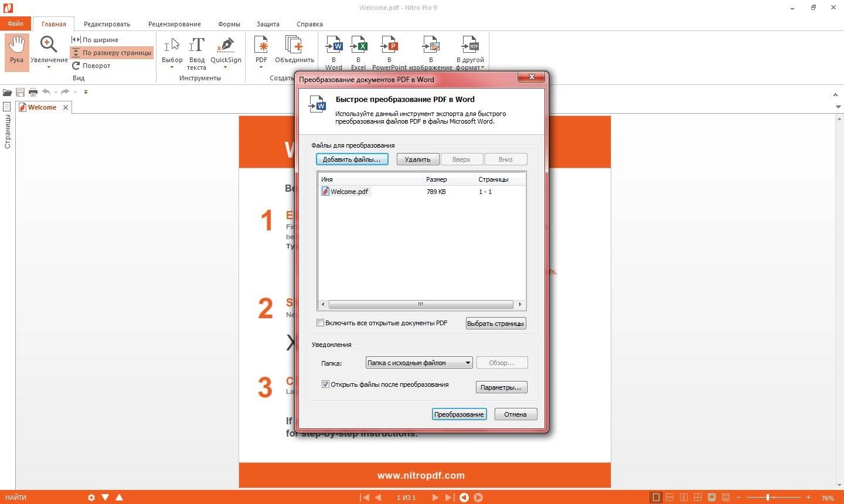Expand the Zoom (Увеличение) dropdown arrow

tap(49, 67)
